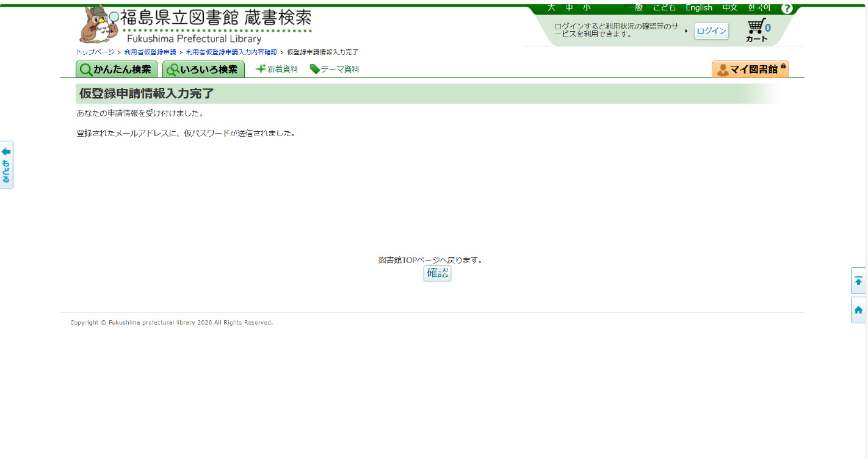Click the home icon on right edge

[x=858, y=310]
